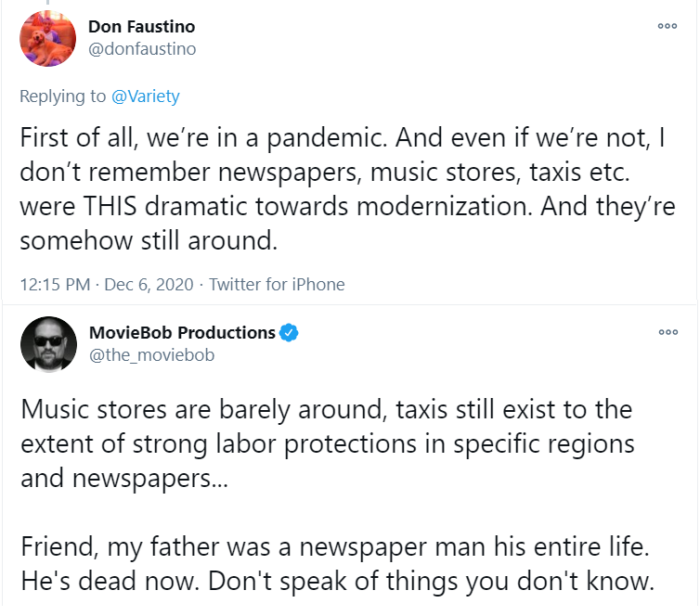Viewport: 700px width, 616px height.
Task: Expand more options menu on MovieBob's tweet
Action: 667,332
